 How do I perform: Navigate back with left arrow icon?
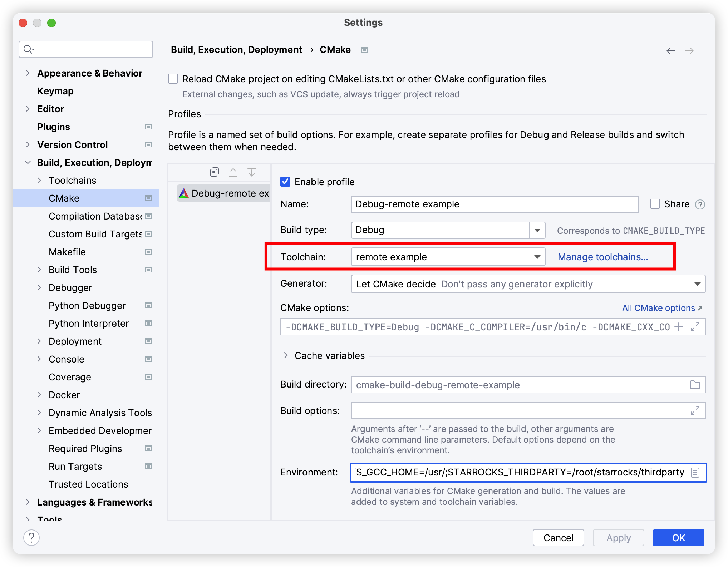pyautogui.click(x=671, y=51)
